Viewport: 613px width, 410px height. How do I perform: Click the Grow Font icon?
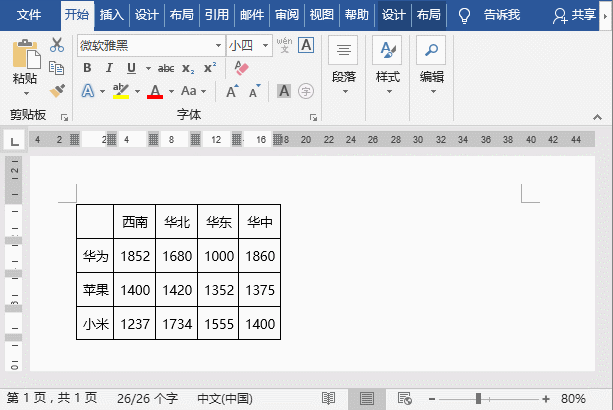point(231,91)
